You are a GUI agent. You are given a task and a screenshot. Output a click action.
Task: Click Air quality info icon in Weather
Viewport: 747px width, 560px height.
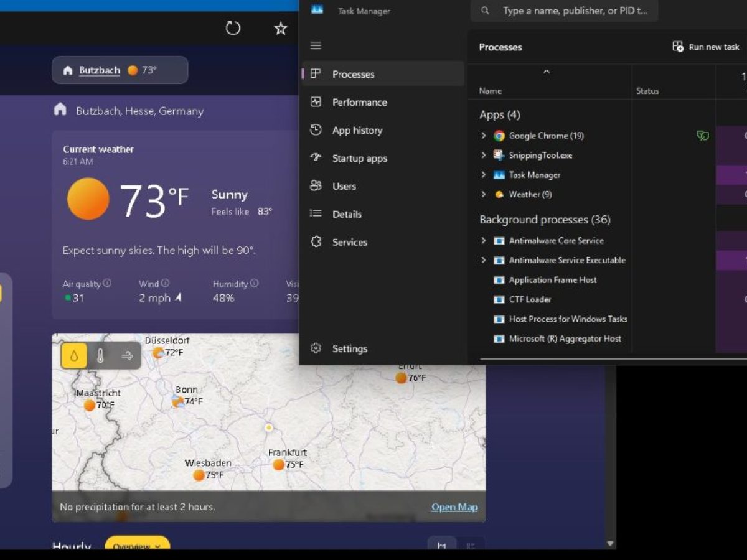pyautogui.click(x=107, y=283)
